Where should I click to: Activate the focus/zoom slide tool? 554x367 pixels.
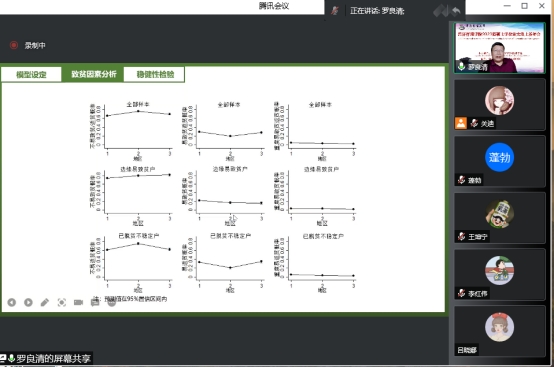tap(61, 302)
